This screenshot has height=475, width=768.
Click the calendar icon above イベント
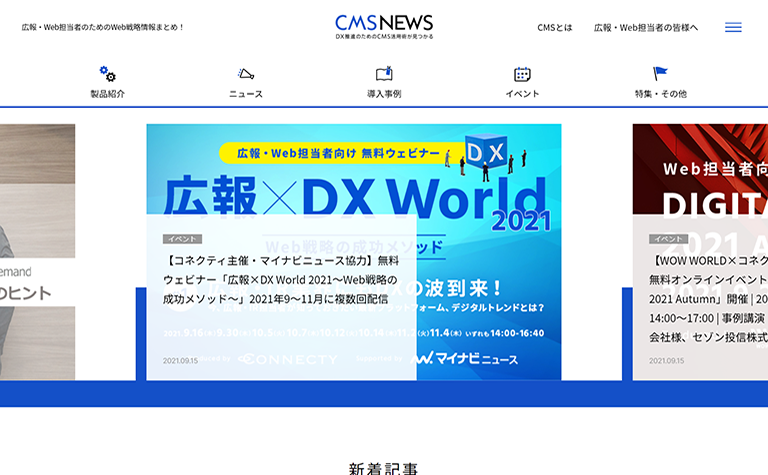point(522,74)
